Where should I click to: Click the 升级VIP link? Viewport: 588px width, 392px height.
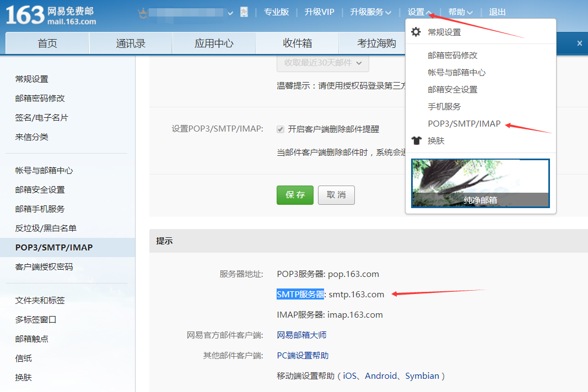(x=319, y=12)
